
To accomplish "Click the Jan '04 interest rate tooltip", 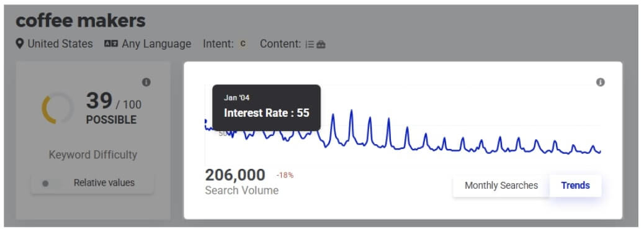I will 266,107.
